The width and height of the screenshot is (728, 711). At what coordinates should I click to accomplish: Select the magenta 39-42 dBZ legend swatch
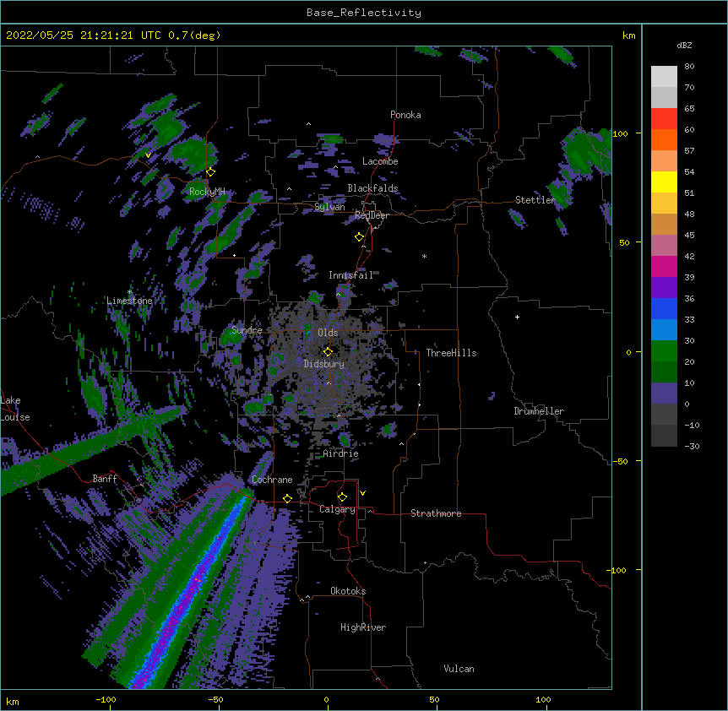click(664, 266)
